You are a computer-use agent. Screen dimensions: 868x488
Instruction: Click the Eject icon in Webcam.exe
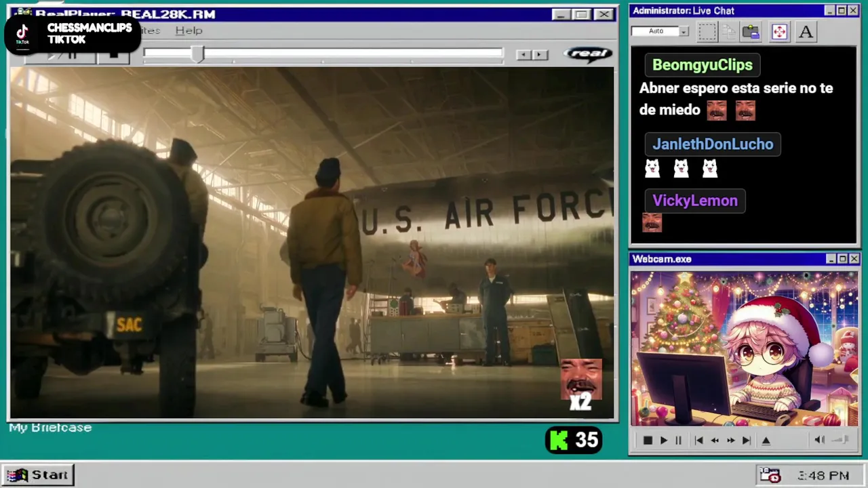click(x=766, y=441)
